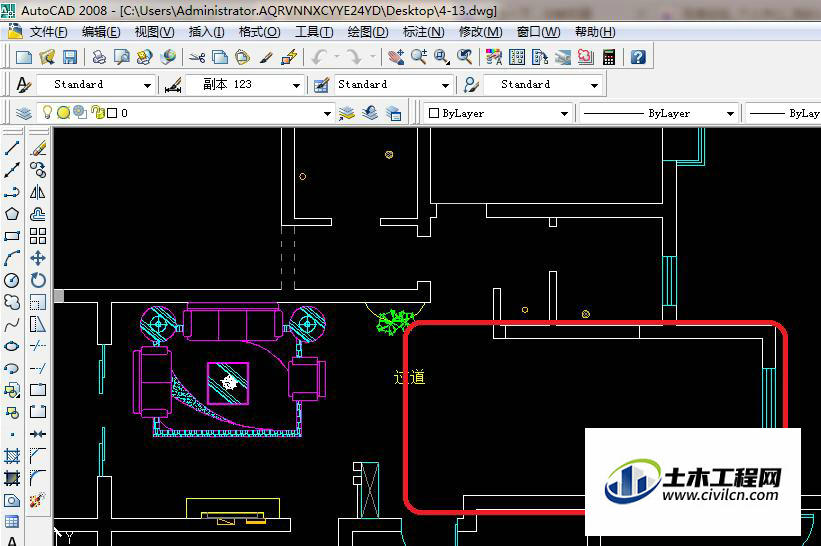The image size is (821, 546).
Task: Select the yellow 过道 text in the drawing
Action: (409, 377)
